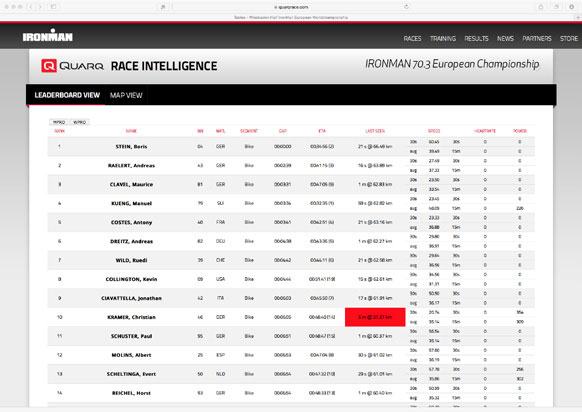Select the MPRO filter button
Viewport: 582px width, 412px height.
[x=59, y=122]
